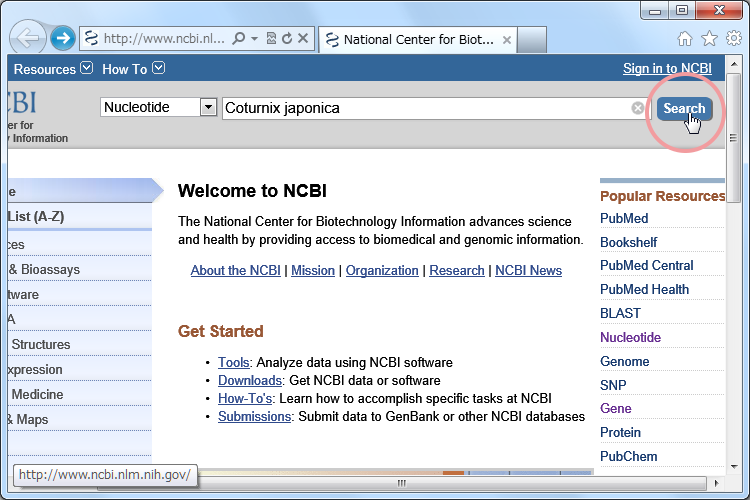Click the Welcome to NCBI heading
This screenshot has height=500, width=750.
coord(252,191)
